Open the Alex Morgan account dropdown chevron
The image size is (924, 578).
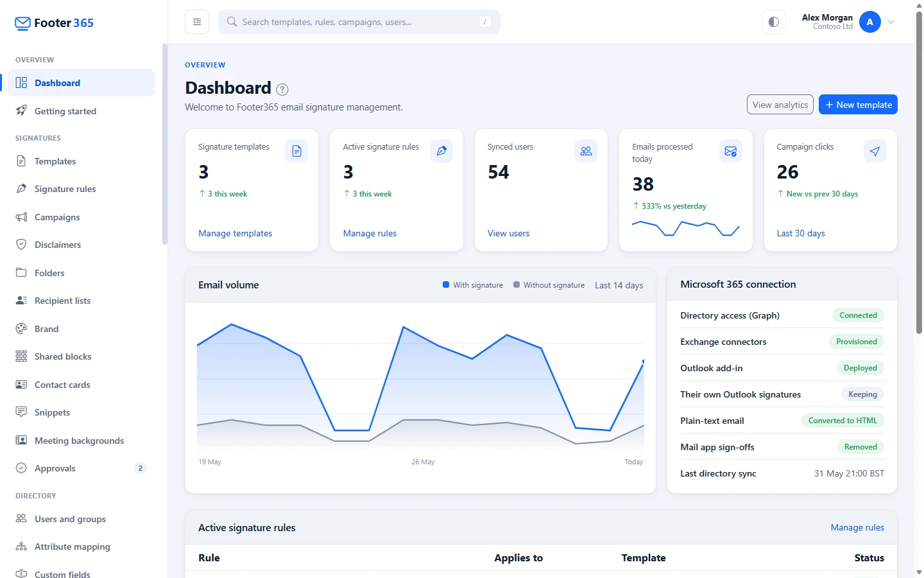click(x=891, y=22)
